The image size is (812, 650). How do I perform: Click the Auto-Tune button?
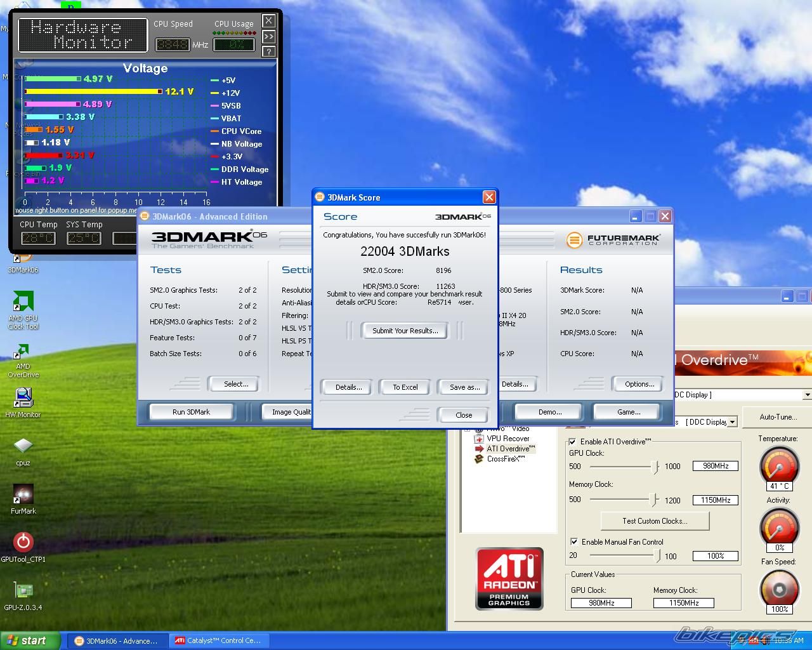point(778,417)
